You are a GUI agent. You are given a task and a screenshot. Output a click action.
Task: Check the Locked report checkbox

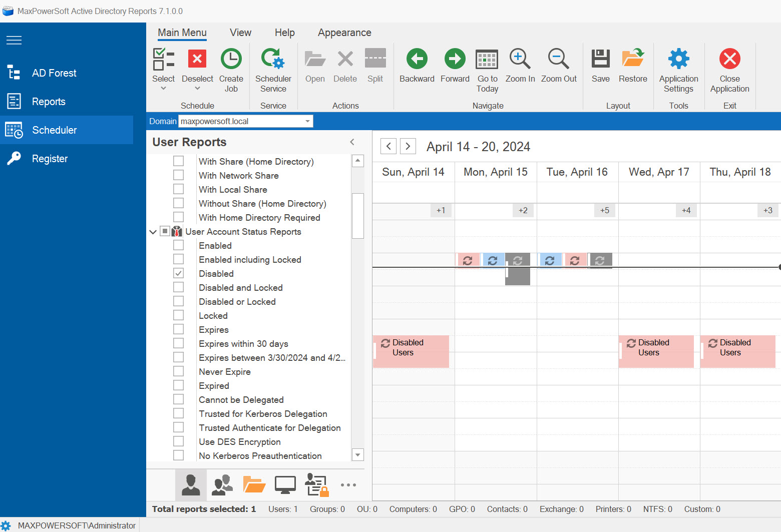coord(178,315)
